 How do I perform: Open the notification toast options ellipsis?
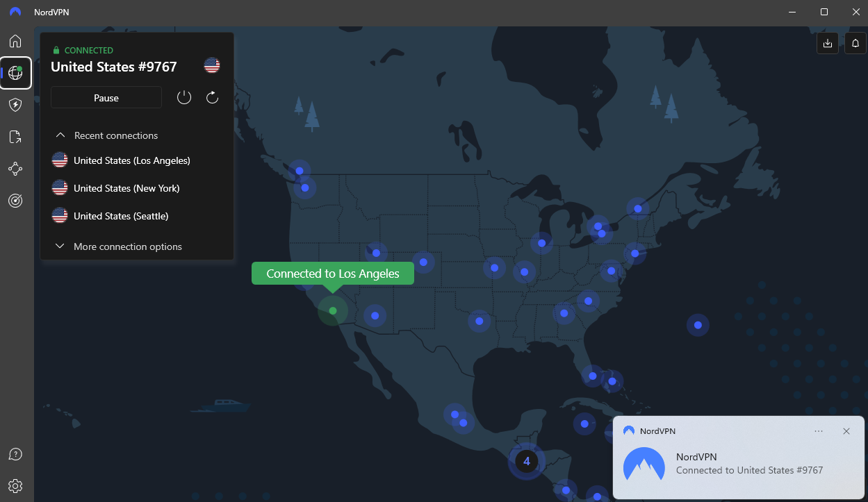pyautogui.click(x=819, y=431)
